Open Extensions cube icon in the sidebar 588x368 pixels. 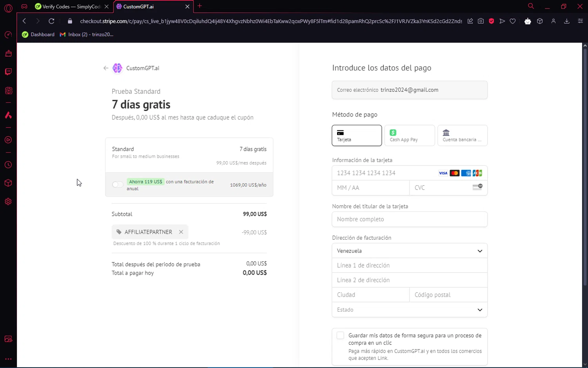click(8, 183)
